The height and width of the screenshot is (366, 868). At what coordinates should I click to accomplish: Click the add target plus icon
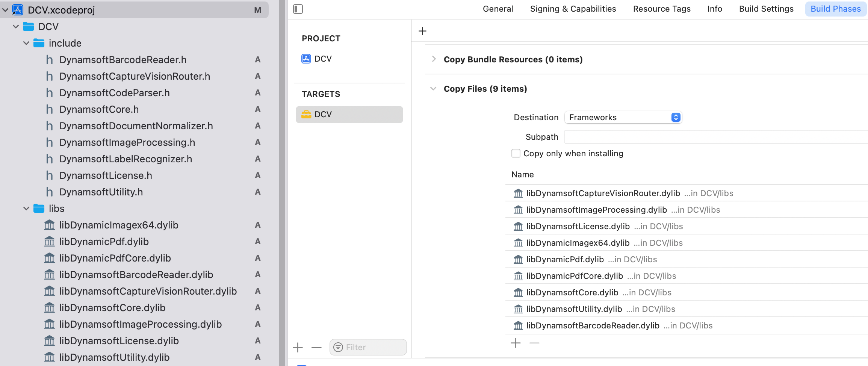[x=298, y=348]
